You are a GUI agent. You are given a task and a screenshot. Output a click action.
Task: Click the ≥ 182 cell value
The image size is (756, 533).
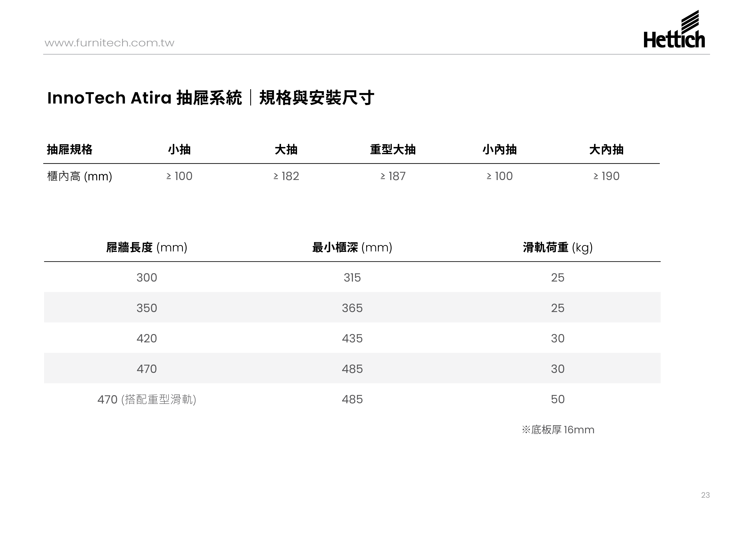(286, 176)
